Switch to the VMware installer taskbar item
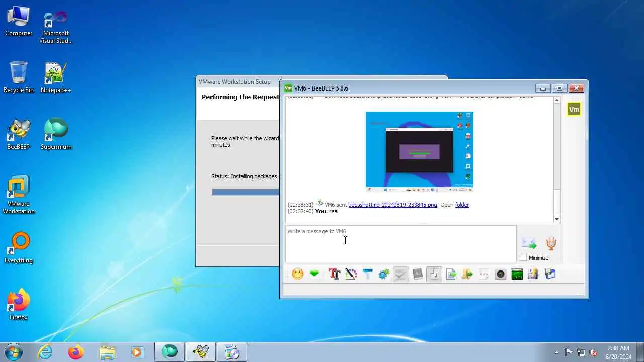 click(x=232, y=352)
